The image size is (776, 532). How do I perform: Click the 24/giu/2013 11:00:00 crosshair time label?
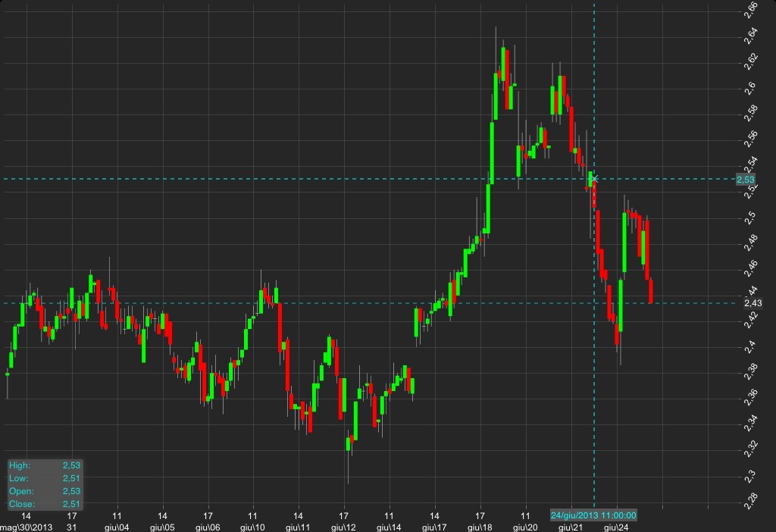[593, 516]
